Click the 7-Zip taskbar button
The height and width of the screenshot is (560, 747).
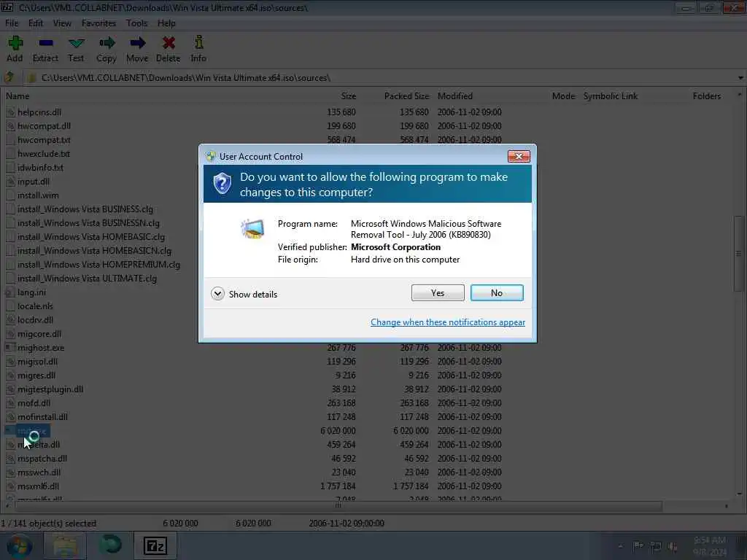155,545
